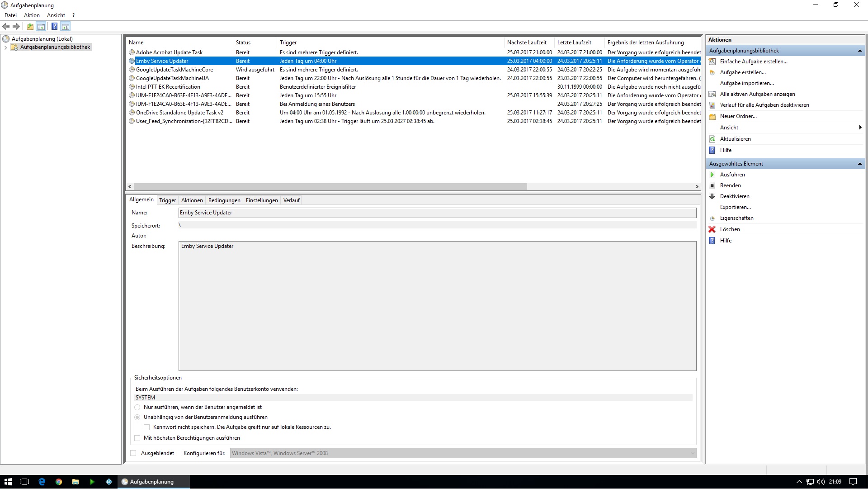Click the Alle aktiven Aufgaben anzeigen icon
This screenshot has height=489, width=868.
click(x=712, y=94)
